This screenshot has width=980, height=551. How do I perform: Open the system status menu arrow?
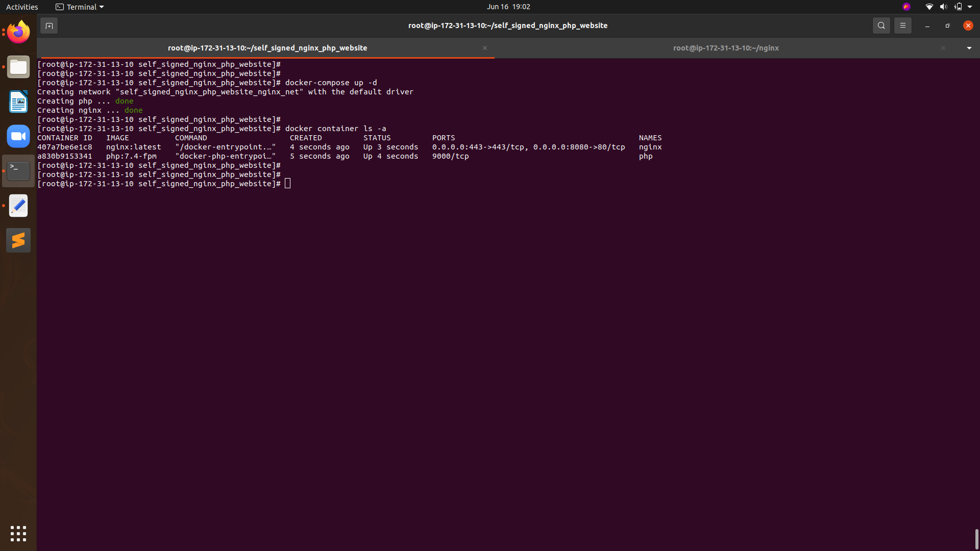pos(970,7)
